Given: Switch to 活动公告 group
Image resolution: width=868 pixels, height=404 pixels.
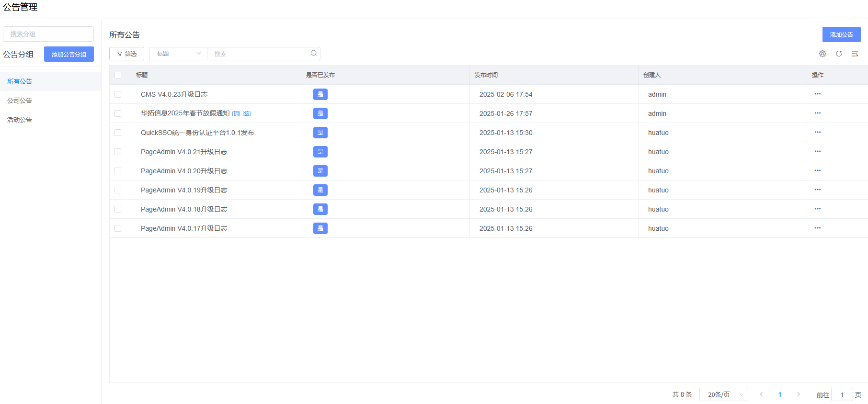Looking at the screenshot, I should pyautogui.click(x=20, y=120).
